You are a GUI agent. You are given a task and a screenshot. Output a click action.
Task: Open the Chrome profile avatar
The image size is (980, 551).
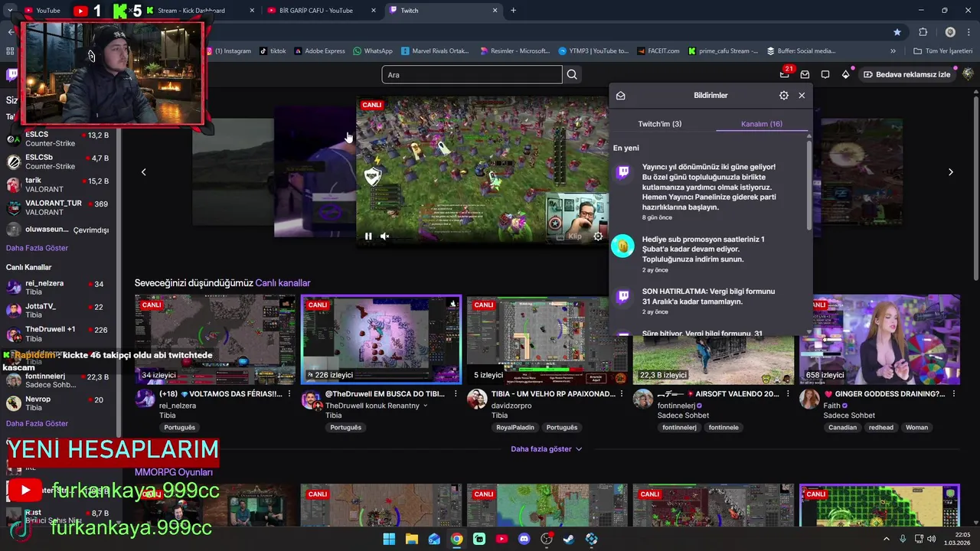click(x=950, y=32)
